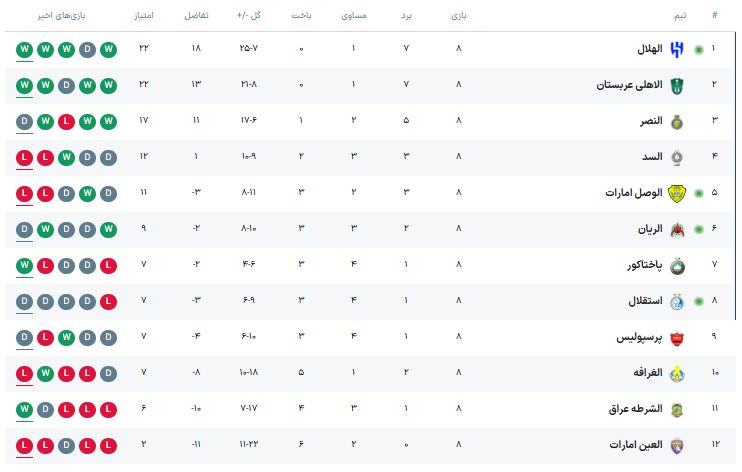This screenshot has height=472, width=742.
Task: Click the Persepolis red club crest
Action: click(x=676, y=337)
